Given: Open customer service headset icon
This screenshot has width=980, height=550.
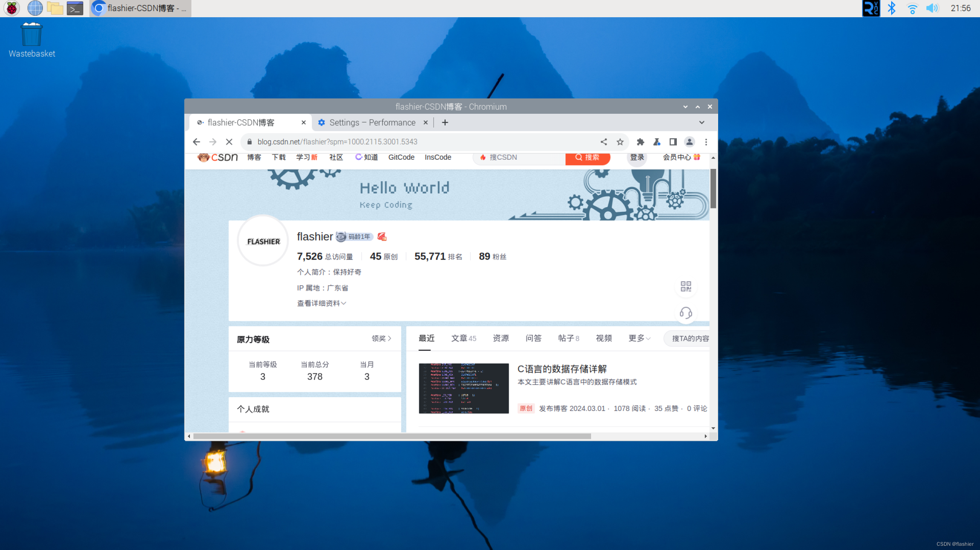Looking at the screenshot, I should point(686,313).
